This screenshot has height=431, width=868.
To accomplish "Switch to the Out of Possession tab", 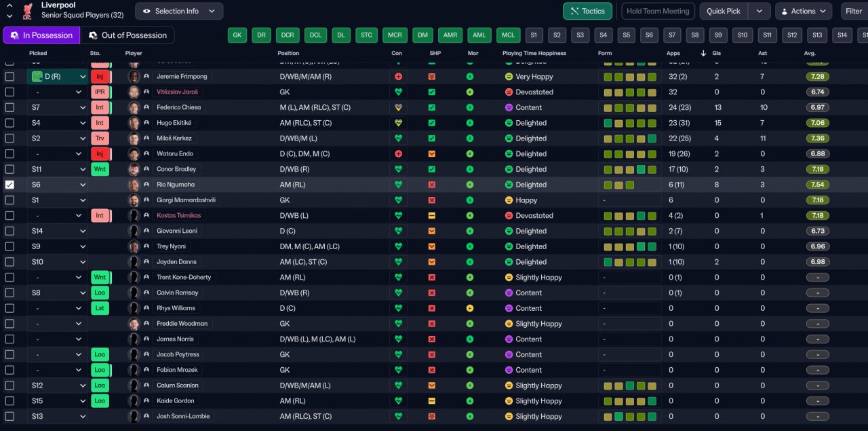I will (x=127, y=35).
